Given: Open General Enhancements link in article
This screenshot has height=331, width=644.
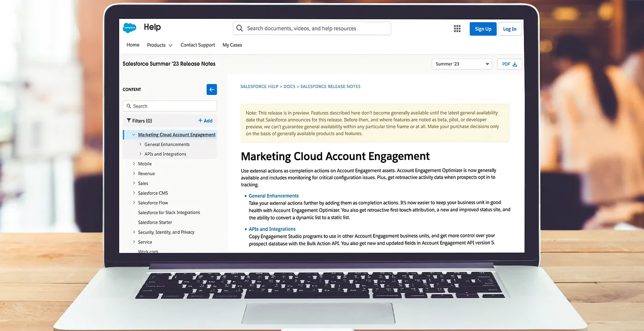Looking at the screenshot, I should (274, 196).
